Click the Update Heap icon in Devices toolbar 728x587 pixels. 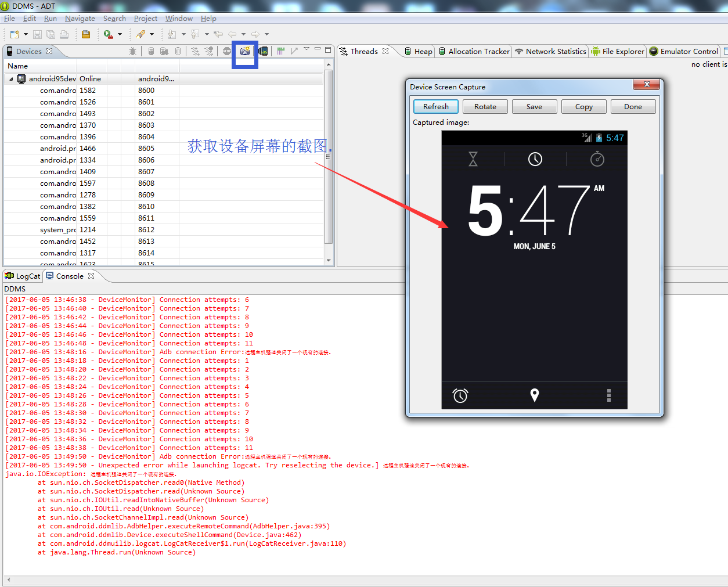pos(151,51)
